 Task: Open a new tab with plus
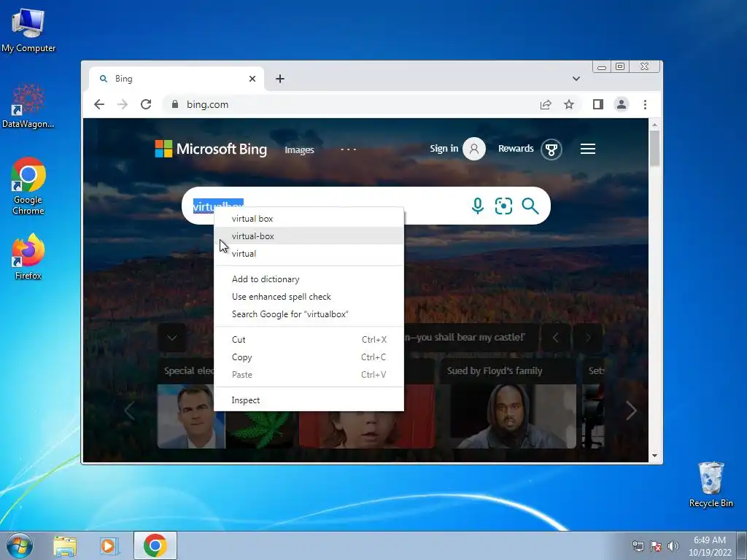coord(280,79)
